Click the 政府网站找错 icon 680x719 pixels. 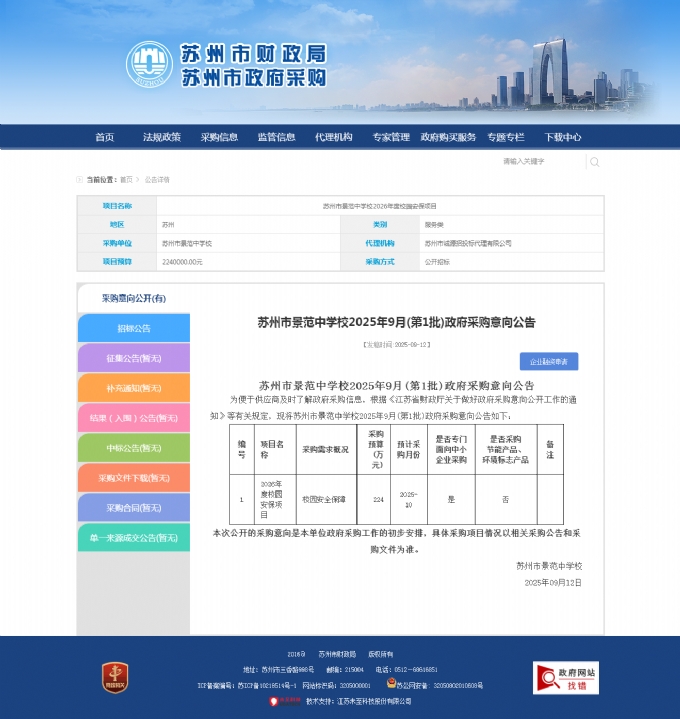[x=565, y=678]
